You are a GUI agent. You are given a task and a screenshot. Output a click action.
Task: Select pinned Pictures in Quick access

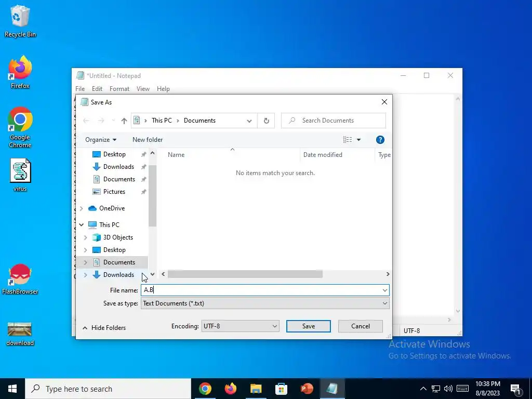(x=114, y=192)
